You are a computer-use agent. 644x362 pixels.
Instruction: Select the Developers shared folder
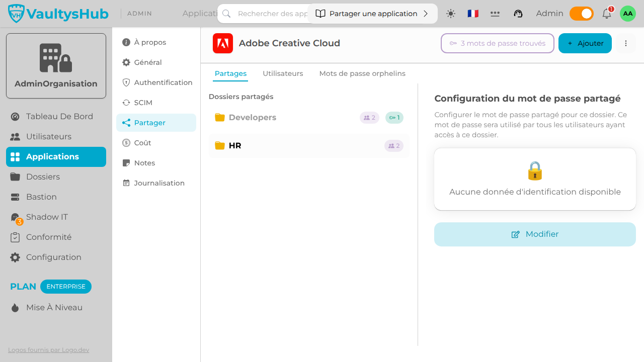click(309, 118)
